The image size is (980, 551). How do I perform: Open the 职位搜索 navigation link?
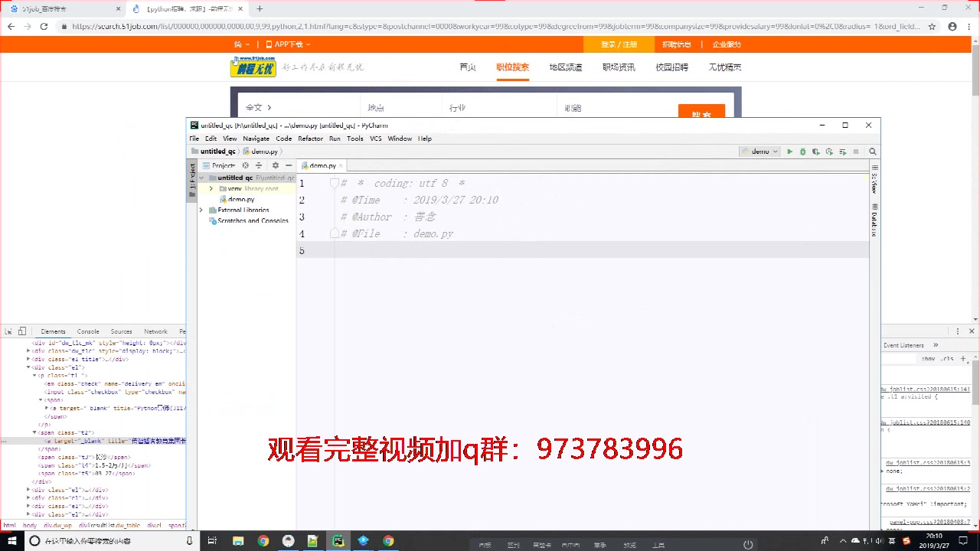point(512,67)
